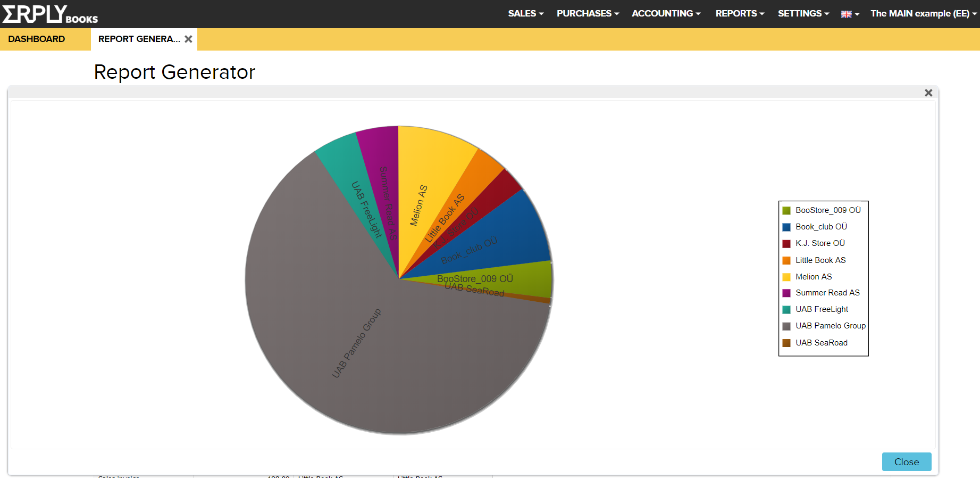Open the Accounting menu

coord(666,13)
